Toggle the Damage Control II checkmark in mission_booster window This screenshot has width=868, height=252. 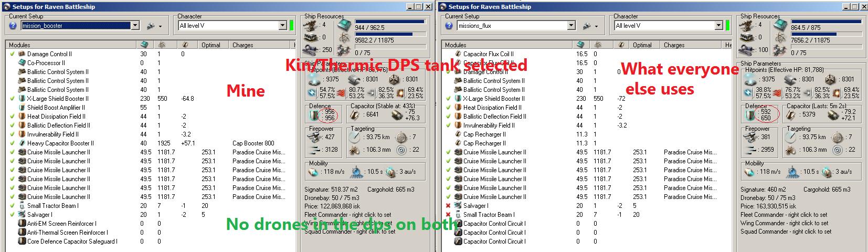(12, 54)
